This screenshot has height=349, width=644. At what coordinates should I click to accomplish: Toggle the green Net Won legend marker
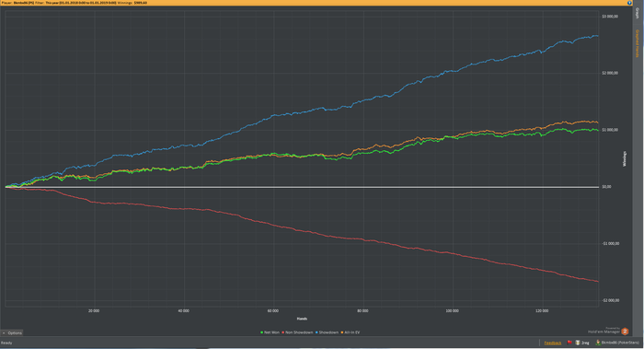(x=262, y=332)
